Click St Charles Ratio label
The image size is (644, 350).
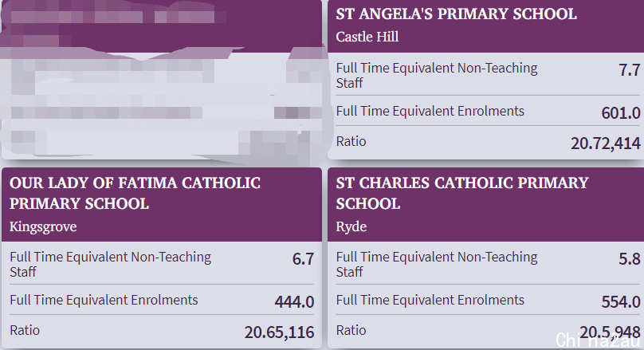351,330
